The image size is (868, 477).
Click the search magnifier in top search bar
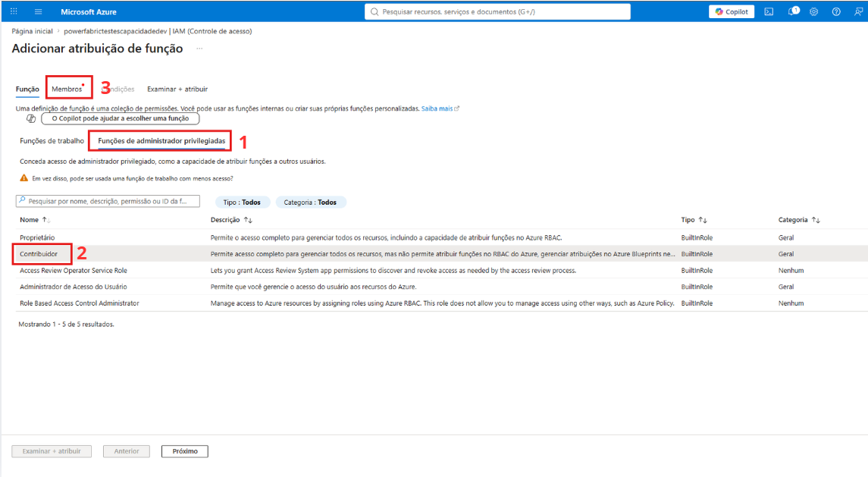tap(374, 11)
